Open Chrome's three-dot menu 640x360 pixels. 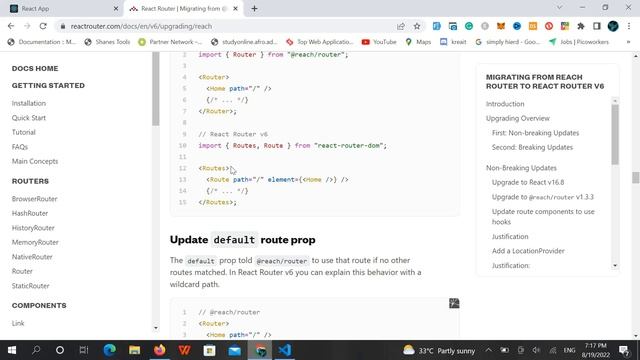pos(629,26)
